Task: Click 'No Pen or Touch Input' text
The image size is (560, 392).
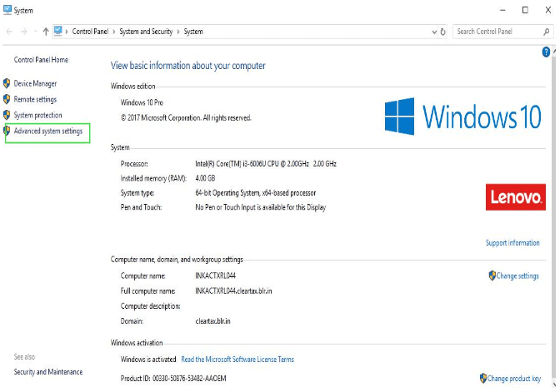Action: (x=260, y=207)
